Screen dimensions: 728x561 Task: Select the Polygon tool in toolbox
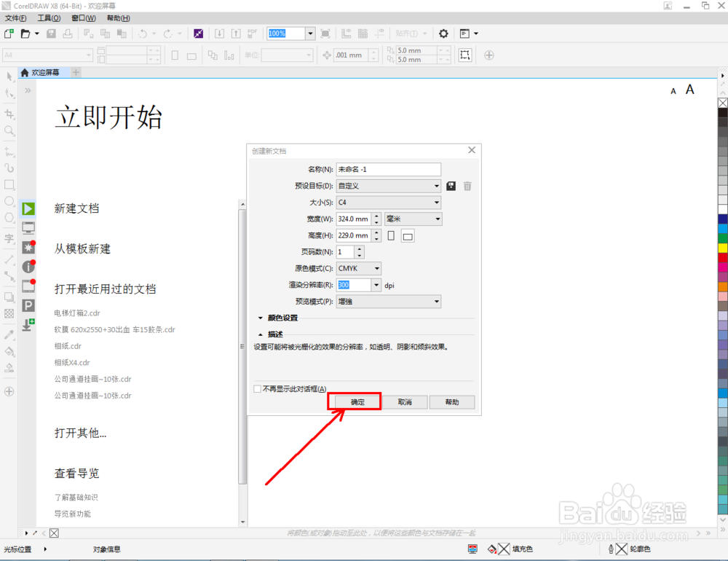(x=9, y=218)
